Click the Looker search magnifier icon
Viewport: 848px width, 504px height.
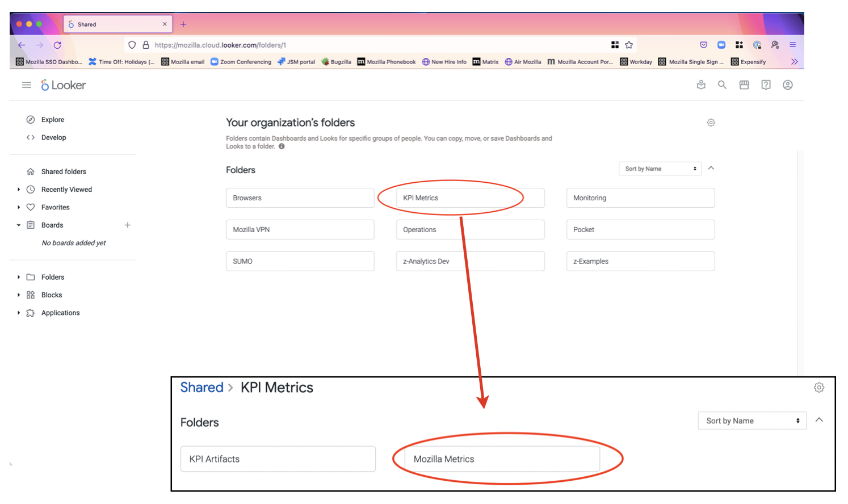point(722,85)
